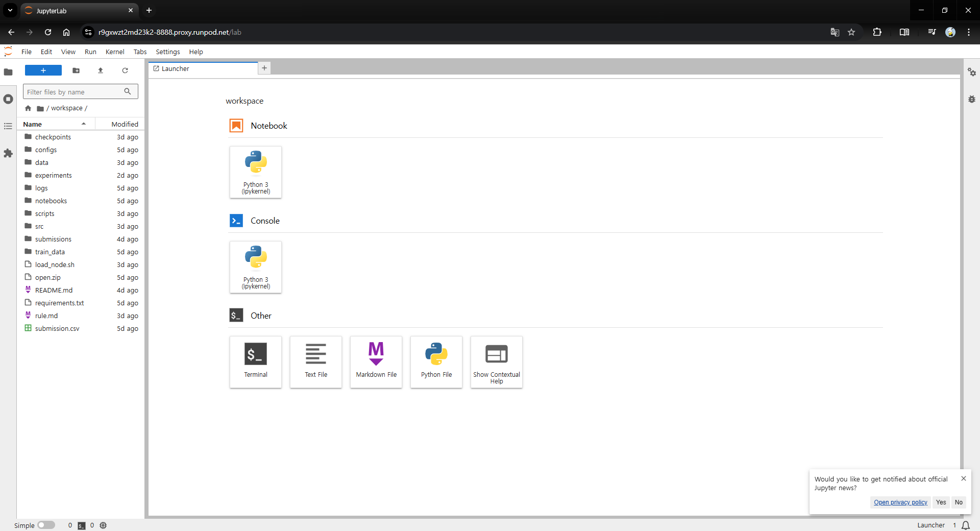This screenshot has height=531, width=980.
Task: Go to the home root folder icon
Action: (28, 108)
